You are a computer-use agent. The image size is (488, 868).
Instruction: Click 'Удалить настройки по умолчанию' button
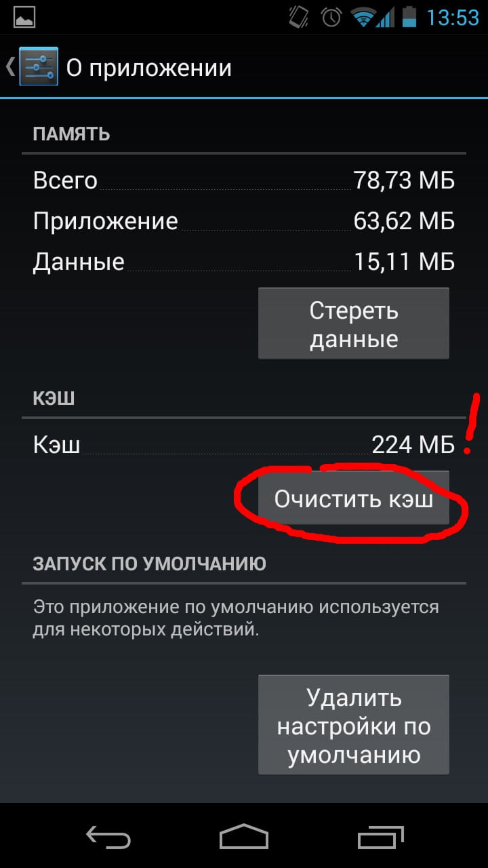(353, 725)
